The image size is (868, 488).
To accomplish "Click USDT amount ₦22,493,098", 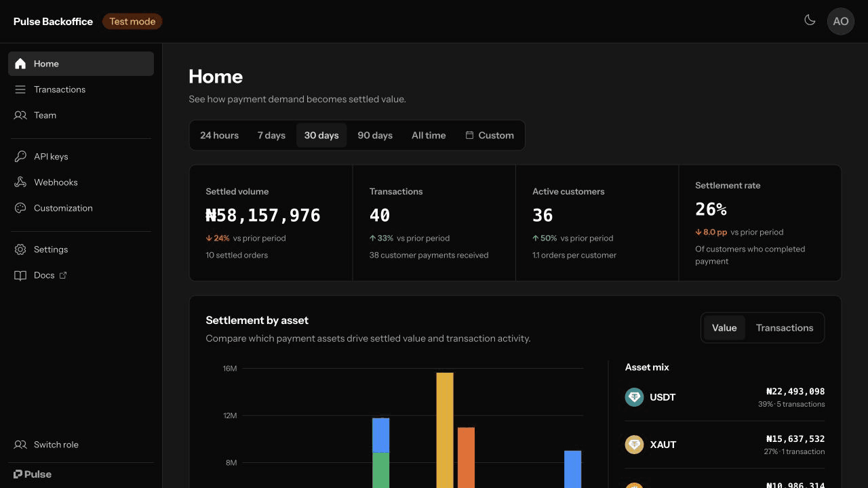I will [x=795, y=391].
